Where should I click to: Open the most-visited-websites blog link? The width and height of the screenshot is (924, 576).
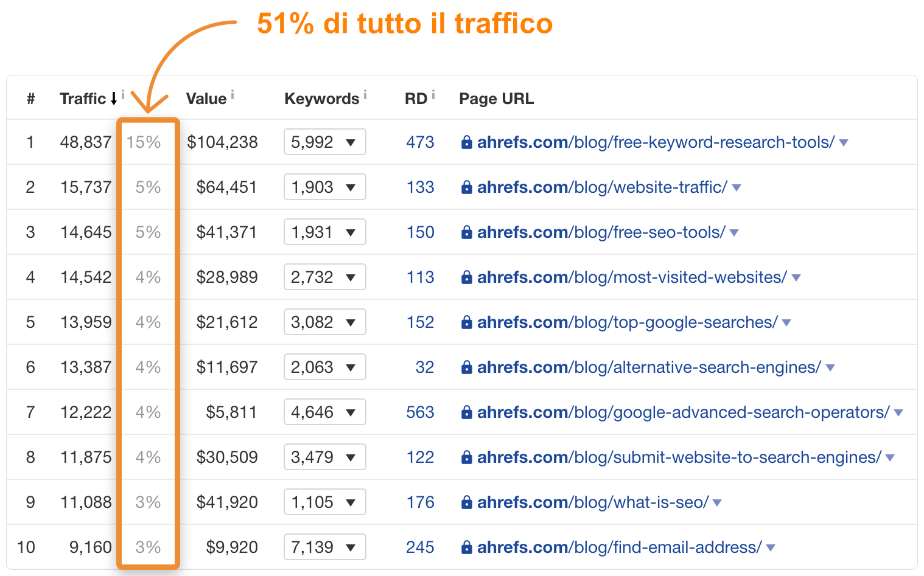tap(632, 277)
